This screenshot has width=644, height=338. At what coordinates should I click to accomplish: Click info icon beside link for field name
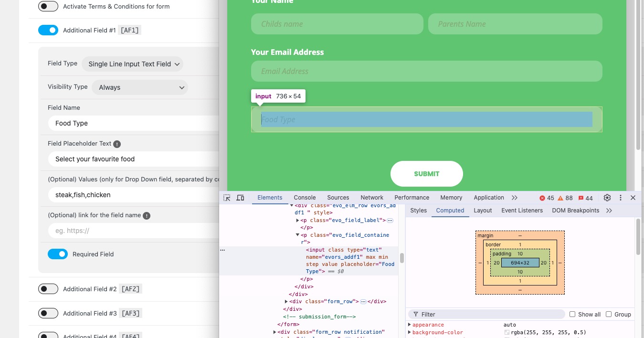147,215
